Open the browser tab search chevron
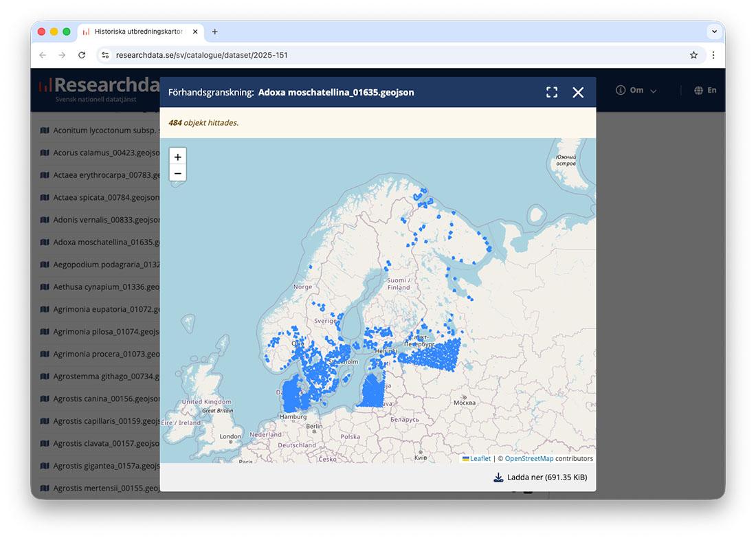Image resolution: width=756 pixels, height=540 pixels. 714,32
